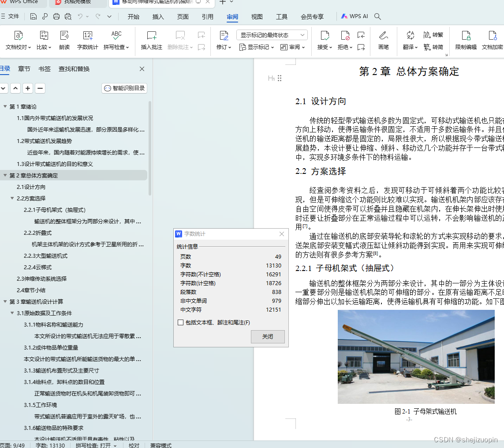Expand the 显示标记 dropdown
The image size is (504, 448).
(257, 47)
